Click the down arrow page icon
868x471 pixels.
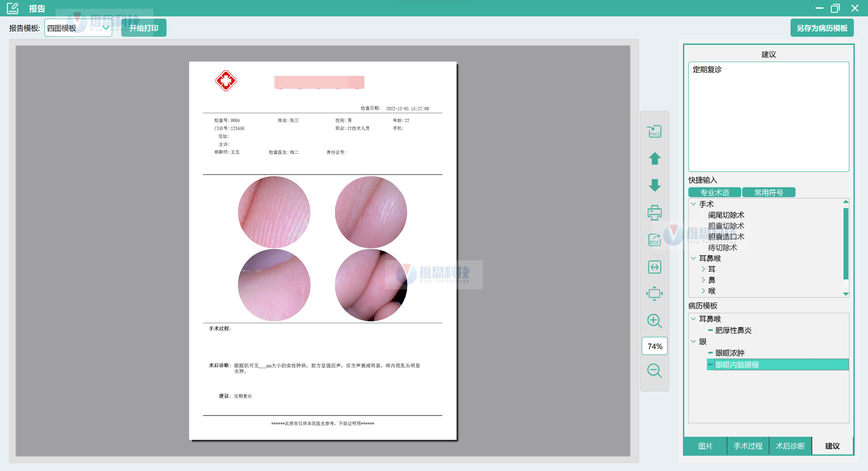coord(654,185)
